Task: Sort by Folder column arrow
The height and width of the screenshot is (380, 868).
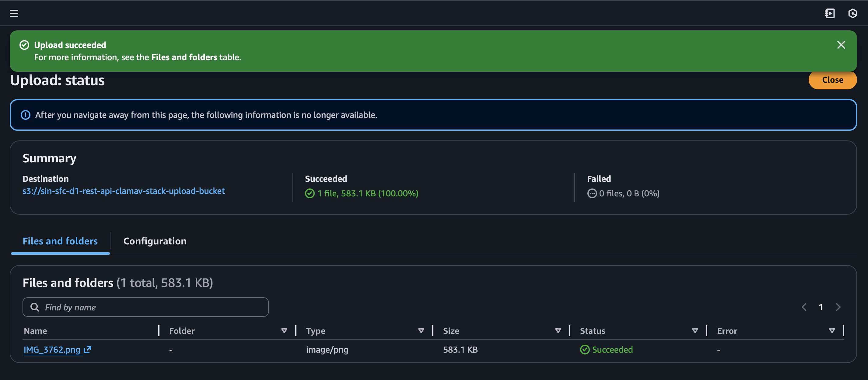Action: [284, 331]
